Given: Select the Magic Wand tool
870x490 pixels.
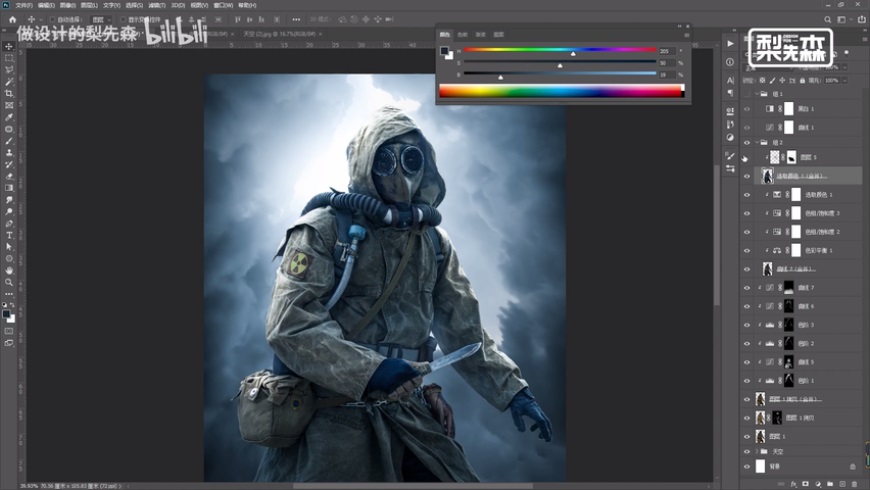Looking at the screenshot, I should pyautogui.click(x=9, y=82).
